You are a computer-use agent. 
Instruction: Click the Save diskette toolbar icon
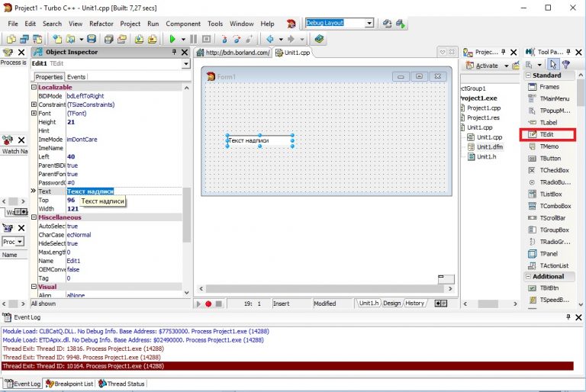click(x=92, y=39)
